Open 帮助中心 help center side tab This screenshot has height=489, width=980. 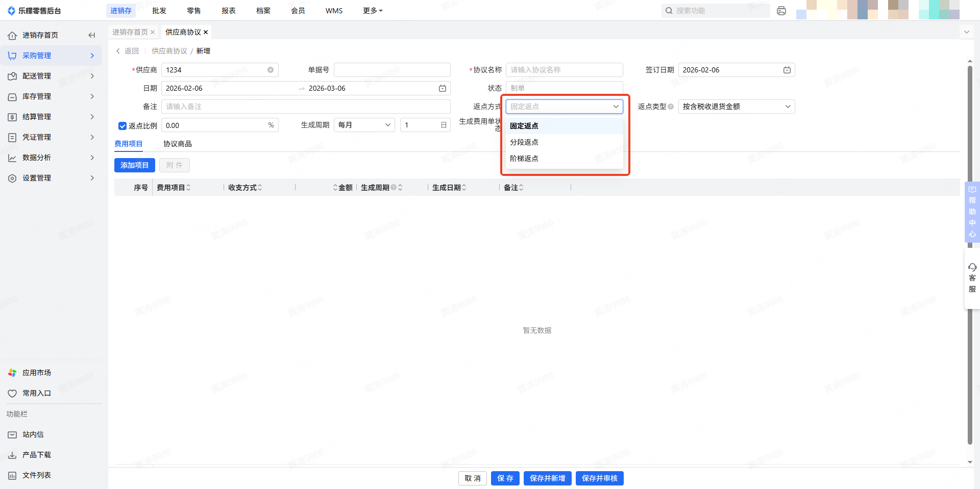[972, 212]
